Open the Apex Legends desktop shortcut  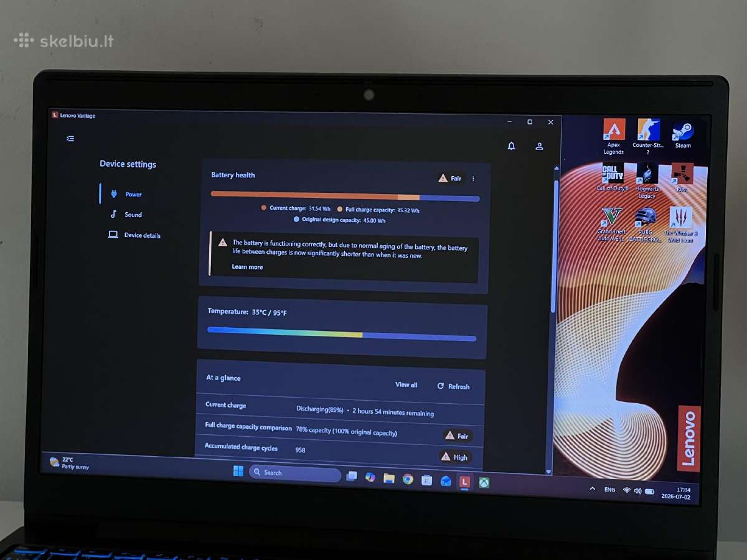coord(614,137)
